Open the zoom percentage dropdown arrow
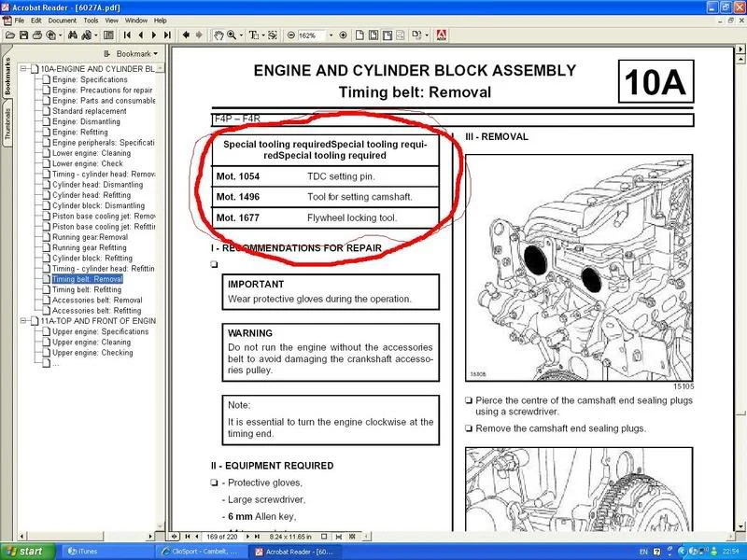Viewport: 747px width, 560px height. click(x=331, y=35)
